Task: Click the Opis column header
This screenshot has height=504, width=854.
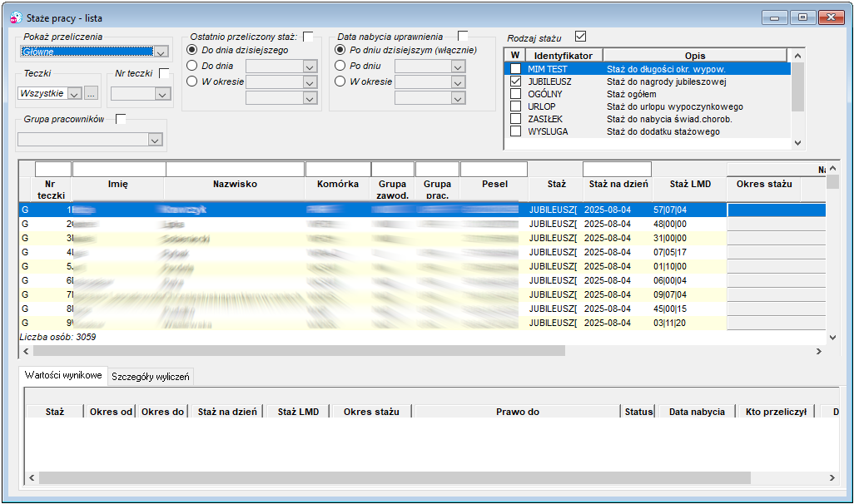Action: (x=695, y=56)
